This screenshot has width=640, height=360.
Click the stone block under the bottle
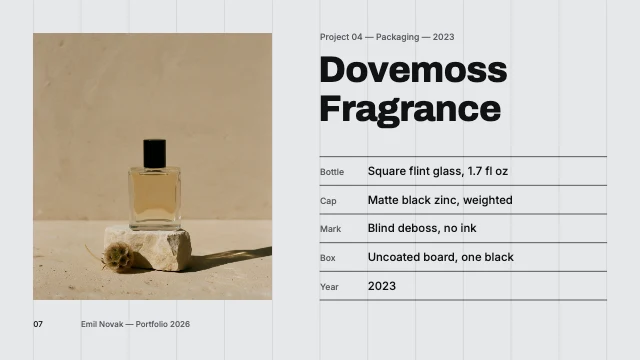coord(148,248)
